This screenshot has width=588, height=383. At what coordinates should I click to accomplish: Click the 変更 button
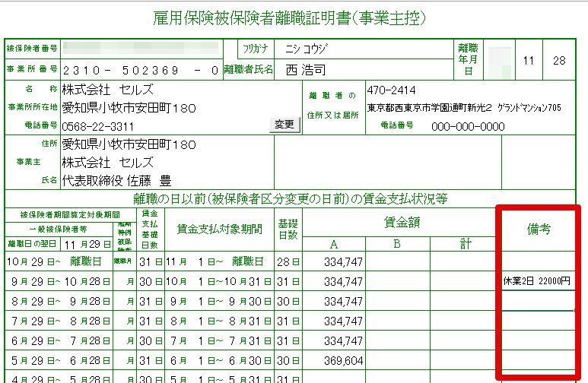[284, 125]
